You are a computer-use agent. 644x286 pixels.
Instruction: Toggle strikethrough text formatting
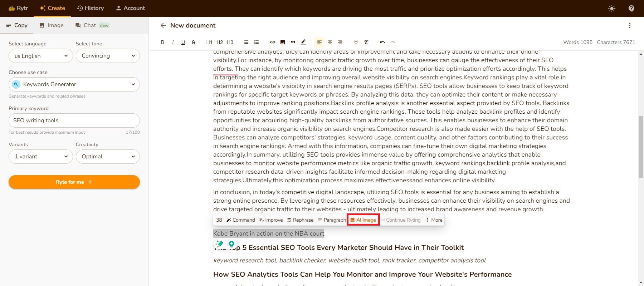[x=194, y=42]
